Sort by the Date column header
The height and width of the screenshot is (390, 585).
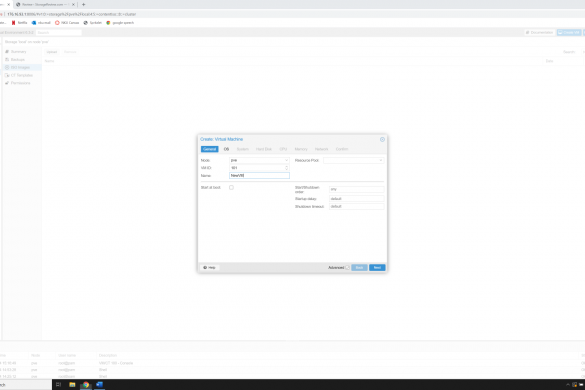549,61
